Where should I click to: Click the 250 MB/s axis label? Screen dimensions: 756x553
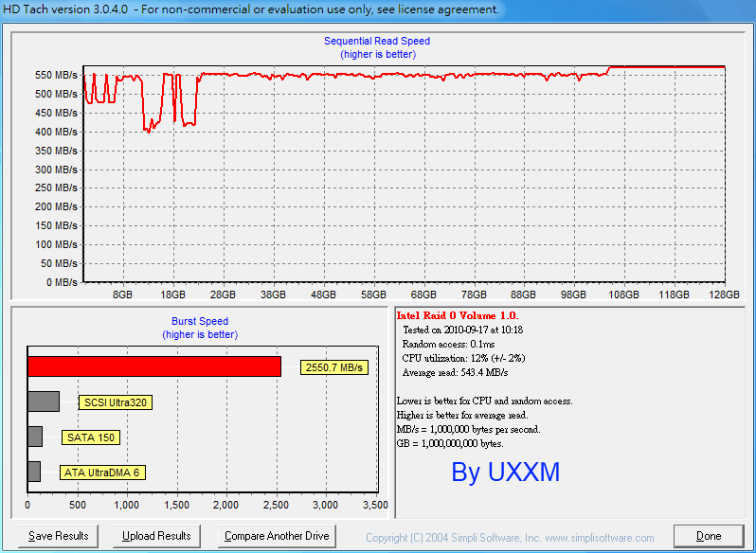click(56, 187)
